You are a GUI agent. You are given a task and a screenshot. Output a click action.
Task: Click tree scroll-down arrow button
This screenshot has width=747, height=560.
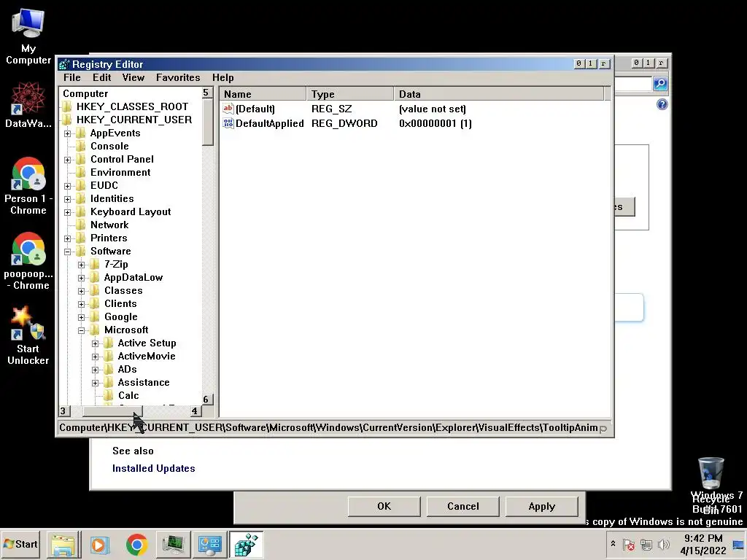[207, 400]
